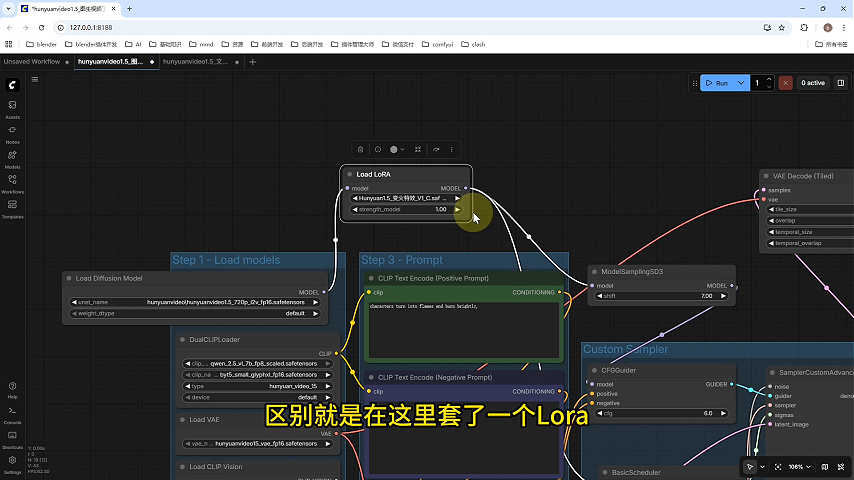The width and height of the screenshot is (854, 480).
Task: Open the Assets sidebar panel
Action: pyautogui.click(x=12, y=109)
